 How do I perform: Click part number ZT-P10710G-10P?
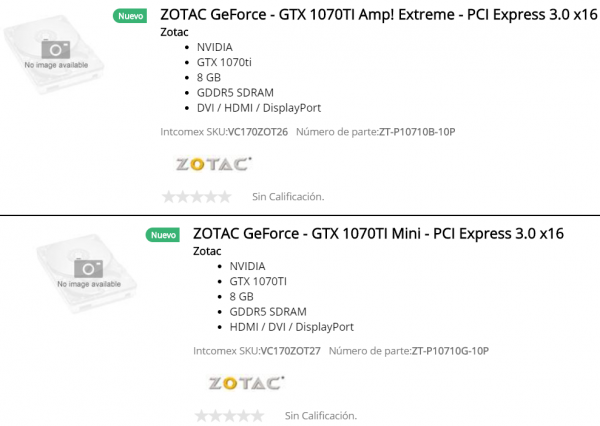tap(450, 351)
